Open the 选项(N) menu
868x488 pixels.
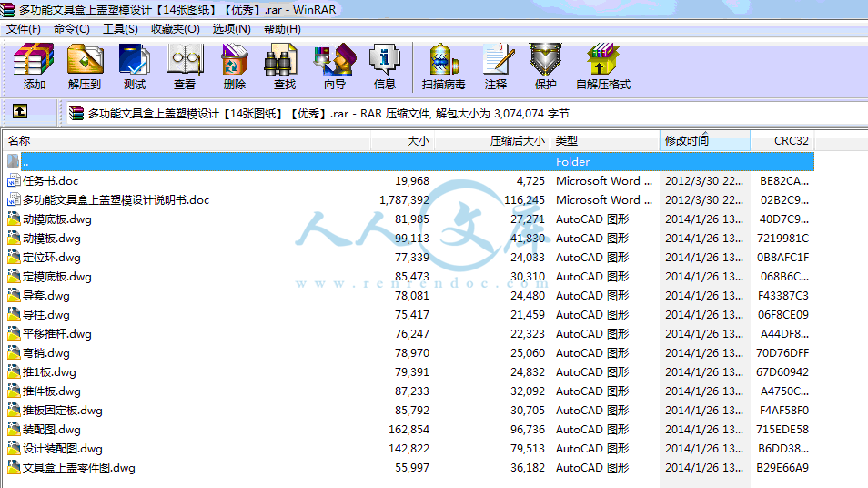pyautogui.click(x=231, y=29)
